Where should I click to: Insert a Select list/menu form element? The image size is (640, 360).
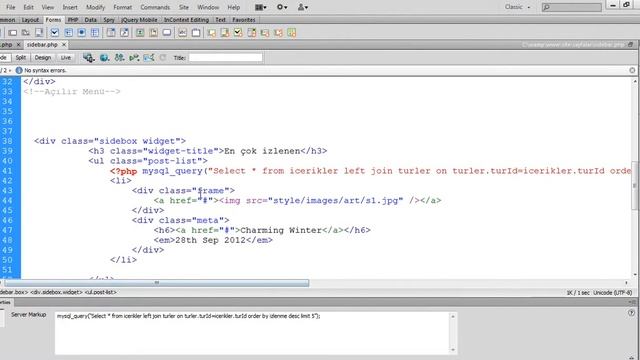[x=111, y=33]
